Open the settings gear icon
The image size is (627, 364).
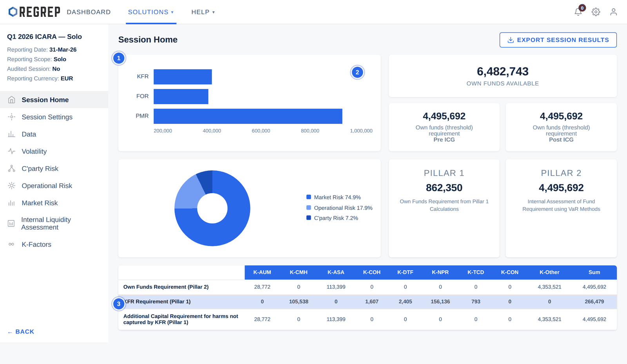596,12
